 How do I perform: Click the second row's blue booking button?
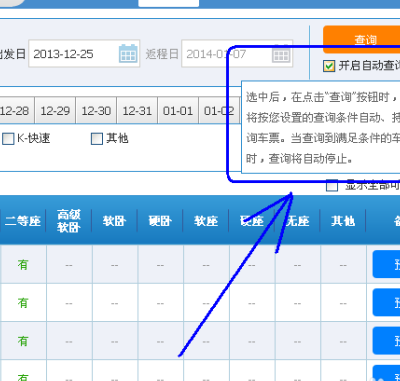[x=386, y=303]
